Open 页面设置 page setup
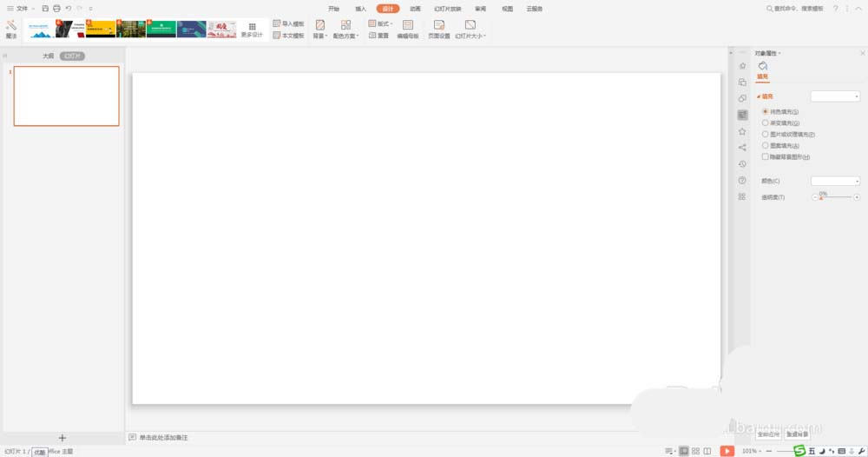Viewport: 868px width, 457px height. click(439, 30)
